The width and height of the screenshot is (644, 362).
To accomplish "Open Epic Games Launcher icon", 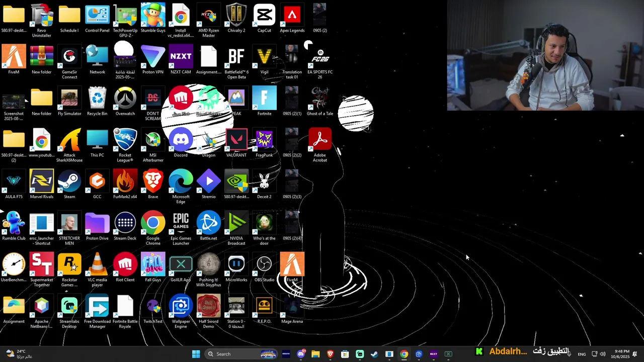I will tap(181, 228).
